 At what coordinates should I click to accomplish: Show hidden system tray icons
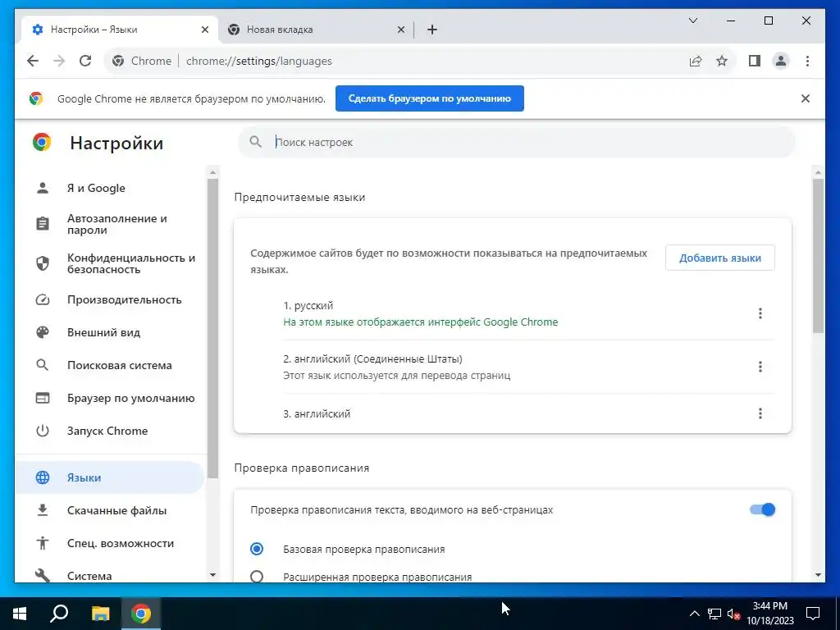pos(694,614)
